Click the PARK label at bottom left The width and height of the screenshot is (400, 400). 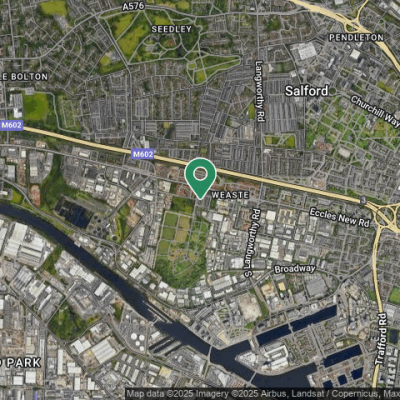coord(21,363)
